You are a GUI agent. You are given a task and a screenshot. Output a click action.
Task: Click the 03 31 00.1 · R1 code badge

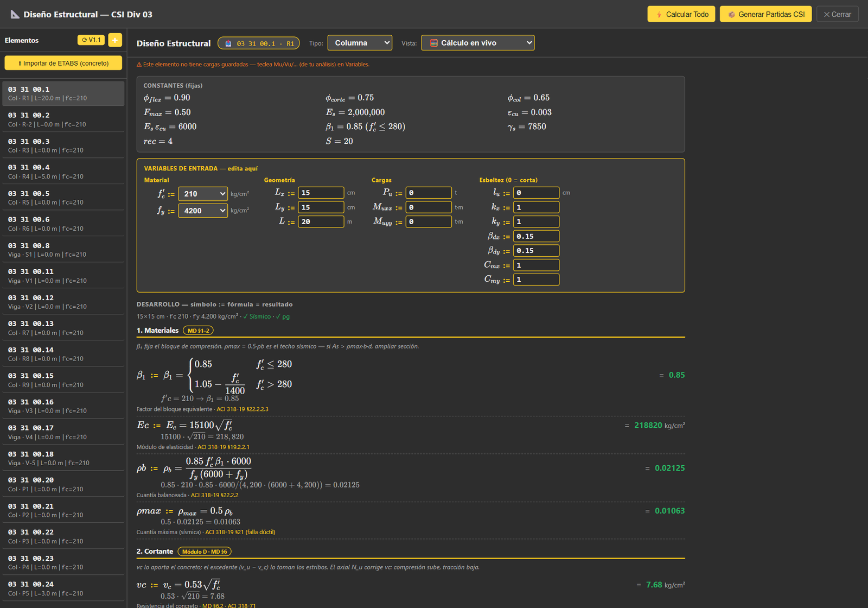click(259, 43)
